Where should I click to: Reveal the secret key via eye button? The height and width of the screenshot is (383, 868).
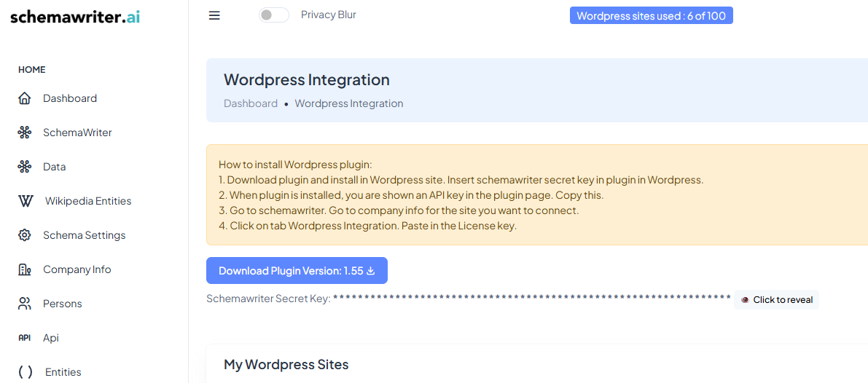(777, 299)
